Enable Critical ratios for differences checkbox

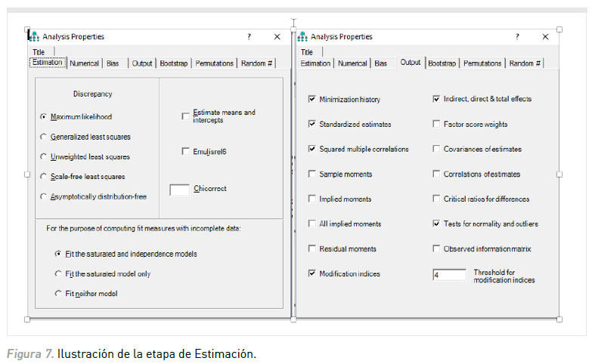tap(436, 199)
